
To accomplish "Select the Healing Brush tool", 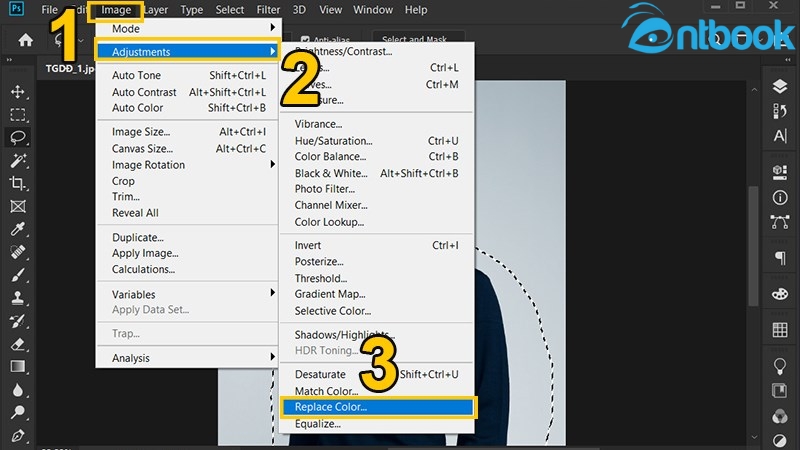I will (x=18, y=252).
